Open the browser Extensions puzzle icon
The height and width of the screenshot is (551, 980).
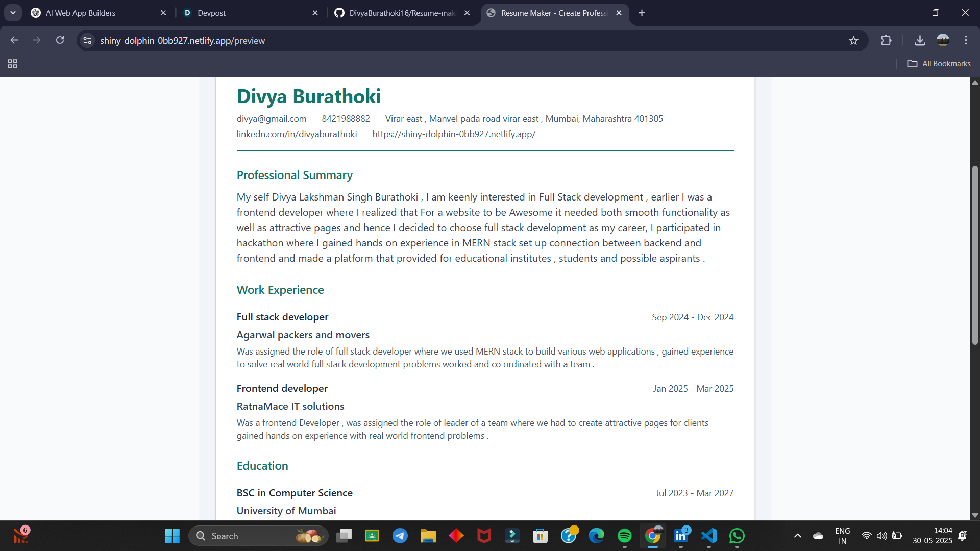coord(886,41)
